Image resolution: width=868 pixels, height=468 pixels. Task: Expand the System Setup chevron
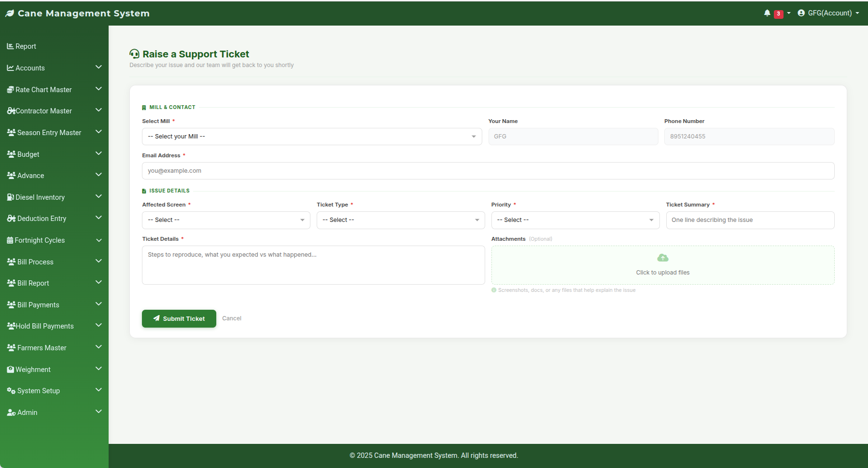[98, 390]
